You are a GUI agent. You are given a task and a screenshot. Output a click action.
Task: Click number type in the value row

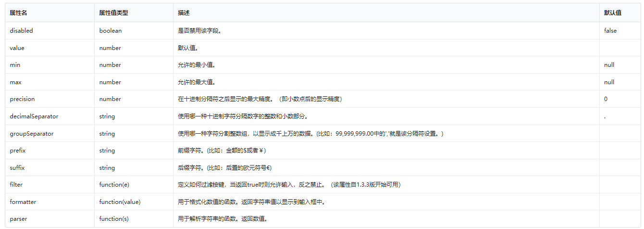coord(110,48)
